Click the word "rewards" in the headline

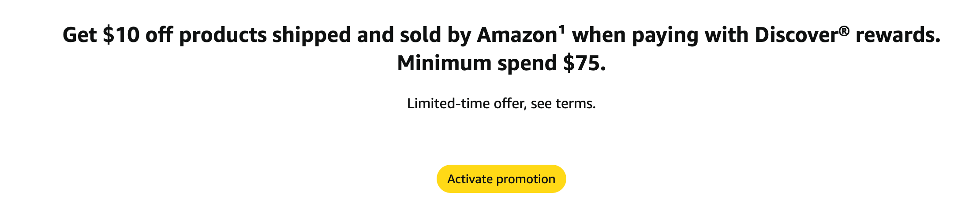tap(897, 35)
